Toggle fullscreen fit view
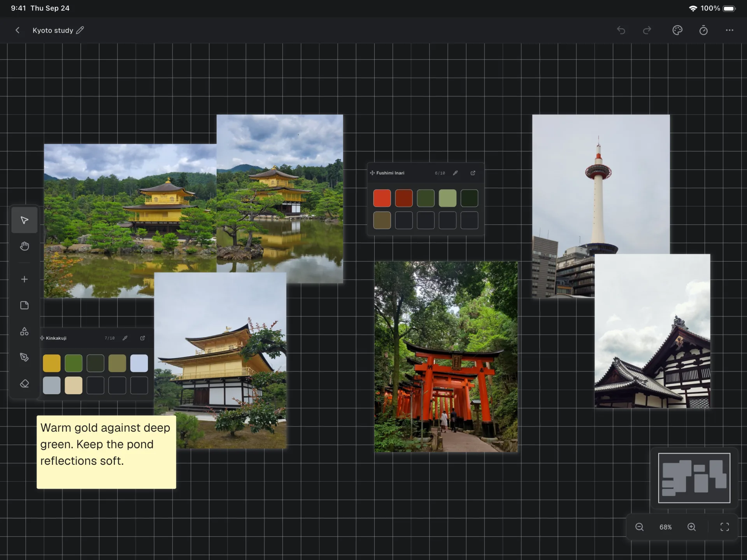The image size is (747, 560). pyautogui.click(x=724, y=527)
